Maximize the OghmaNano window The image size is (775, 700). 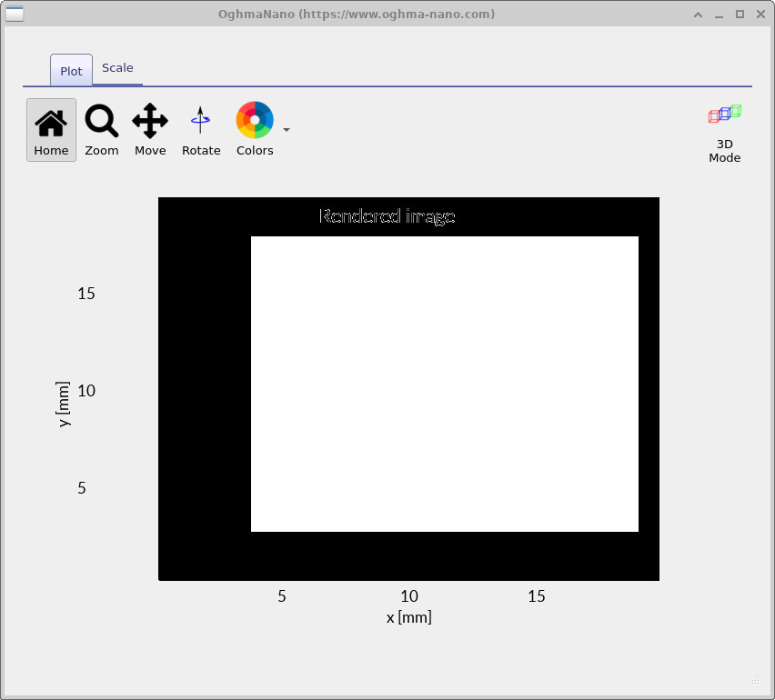tap(738, 14)
